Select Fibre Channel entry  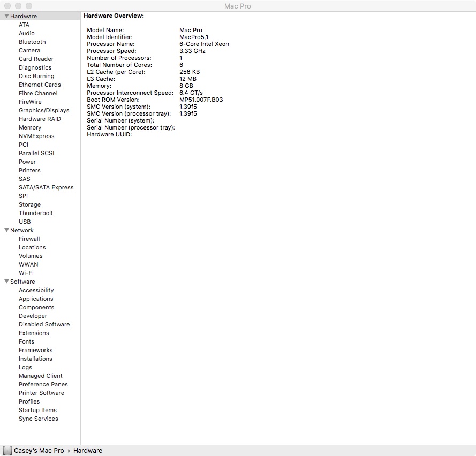(x=38, y=93)
